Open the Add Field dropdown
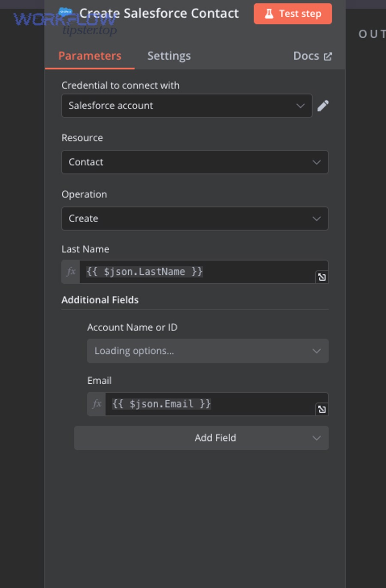The width and height of the screenshot is (386, 588). (201, 438)
